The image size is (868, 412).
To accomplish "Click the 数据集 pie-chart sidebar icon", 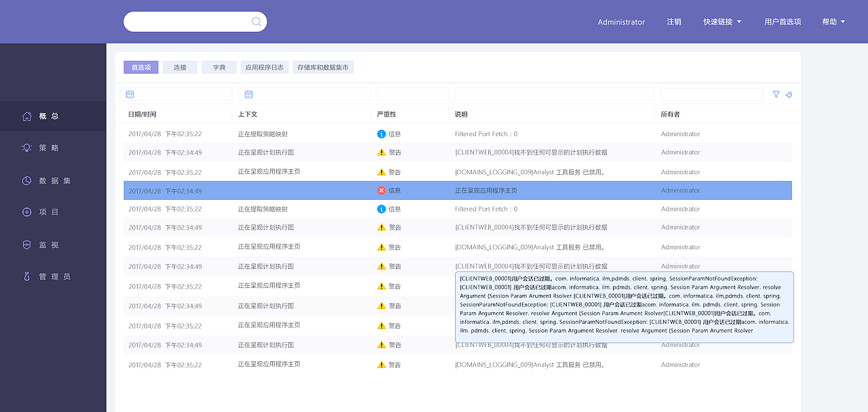I will (26, 180).
